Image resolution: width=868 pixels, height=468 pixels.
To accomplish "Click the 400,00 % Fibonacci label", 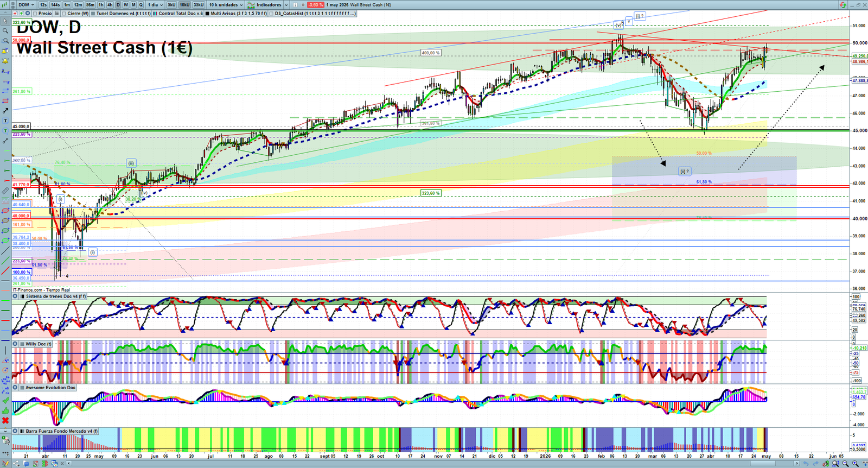I will click(x=431, y=53).
